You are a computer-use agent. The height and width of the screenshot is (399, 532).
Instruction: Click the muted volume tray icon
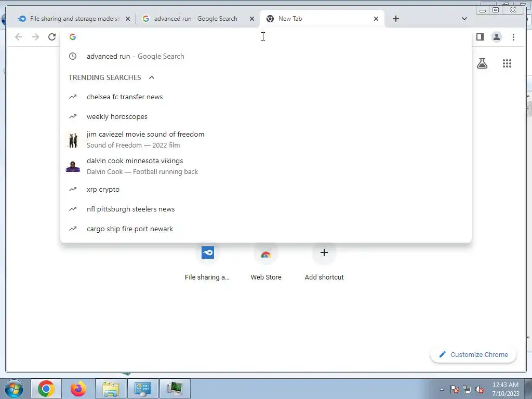[480, 390]
